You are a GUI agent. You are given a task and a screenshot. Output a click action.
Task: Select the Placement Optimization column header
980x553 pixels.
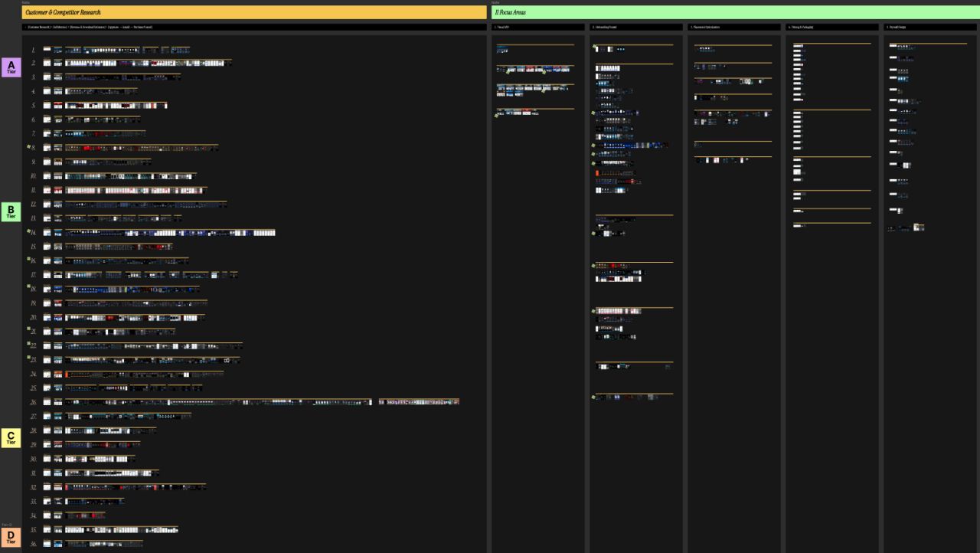[734, 28]
